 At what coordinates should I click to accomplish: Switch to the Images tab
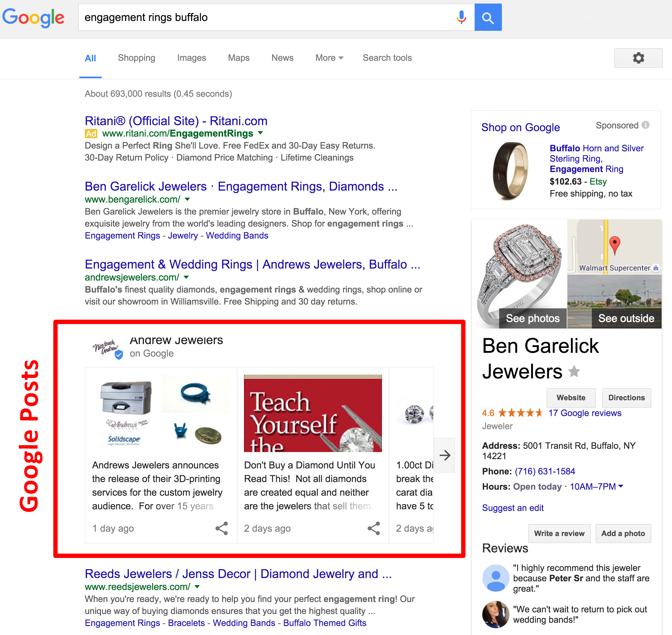(192, 58)
